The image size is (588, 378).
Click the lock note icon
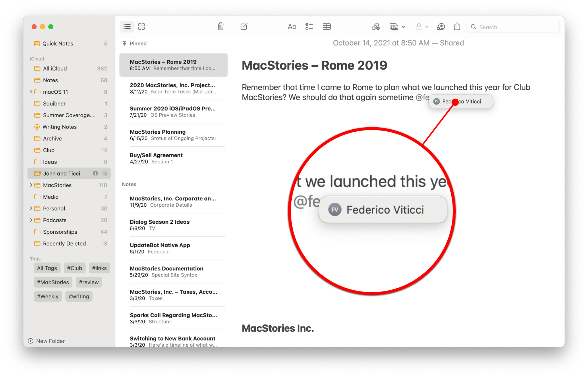pos(419,27)
